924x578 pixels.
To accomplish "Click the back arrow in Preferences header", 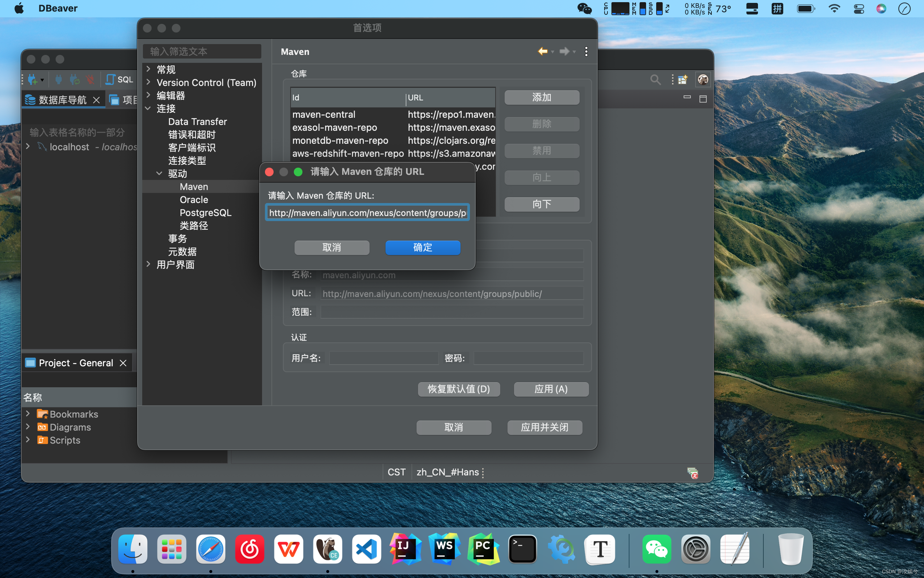I will (x=542, y=51).
